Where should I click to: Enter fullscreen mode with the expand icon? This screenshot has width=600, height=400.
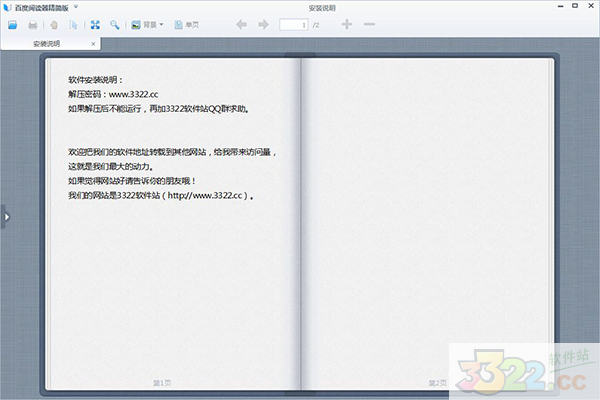pyautogui.click(x=95, y=23)
